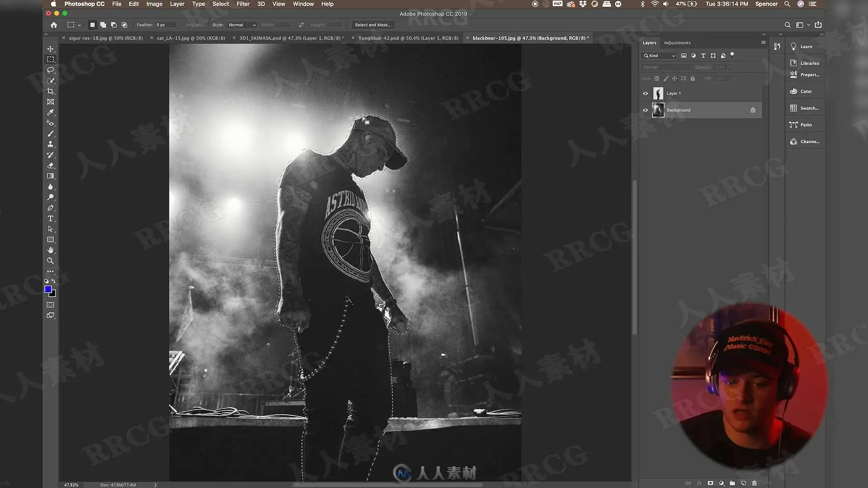Switch to the cat_LA-15.jpg document tab
The height and width of the screenshot is (488, 868).
pyautogui.click(x=191, y=38)
